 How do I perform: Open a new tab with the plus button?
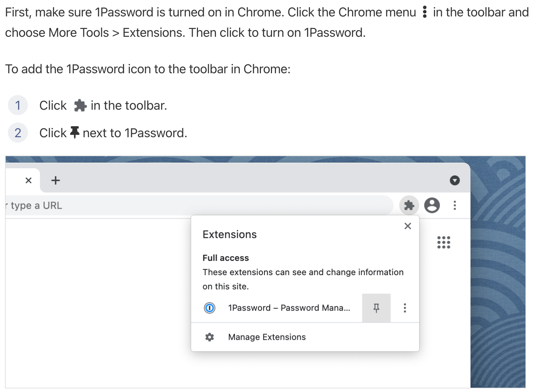pos(55,180)
